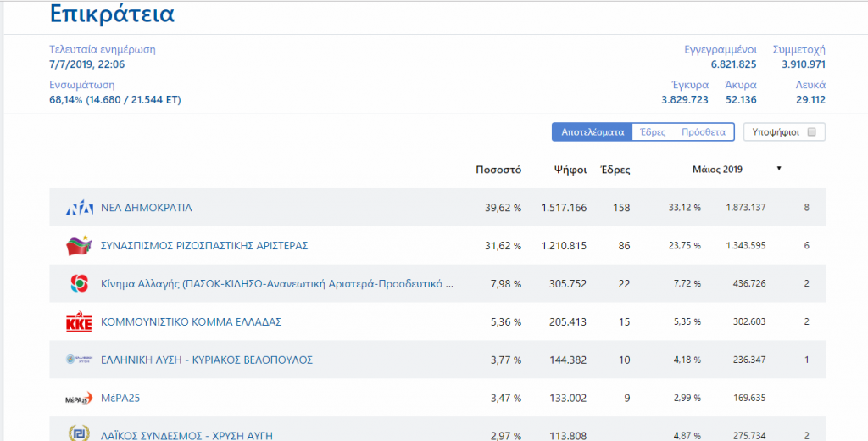
Task: Open the Μάιος 2019 comparison dropdown arrow
Action: coord(779,169)
